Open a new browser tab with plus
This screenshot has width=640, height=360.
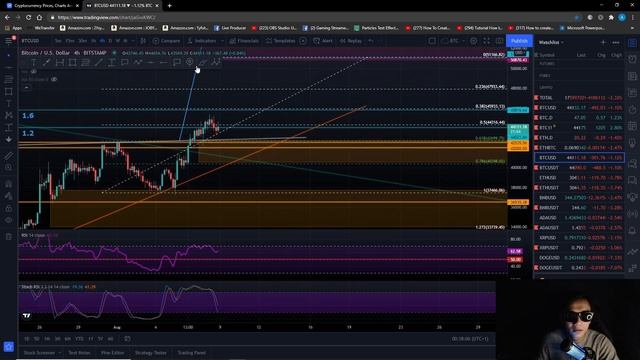(x=169, y=6)
